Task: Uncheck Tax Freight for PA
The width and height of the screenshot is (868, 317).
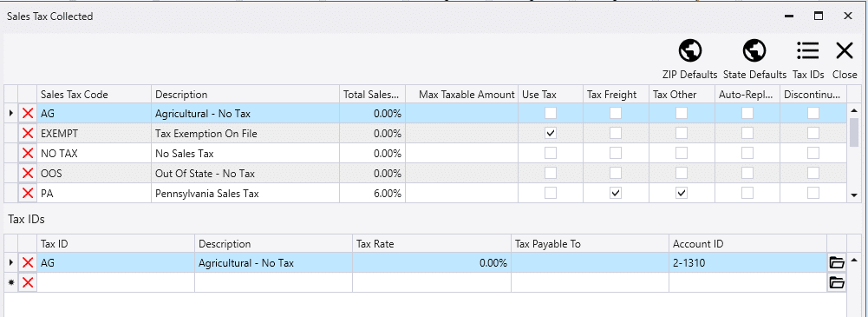Action: click(x=616, y=194)
